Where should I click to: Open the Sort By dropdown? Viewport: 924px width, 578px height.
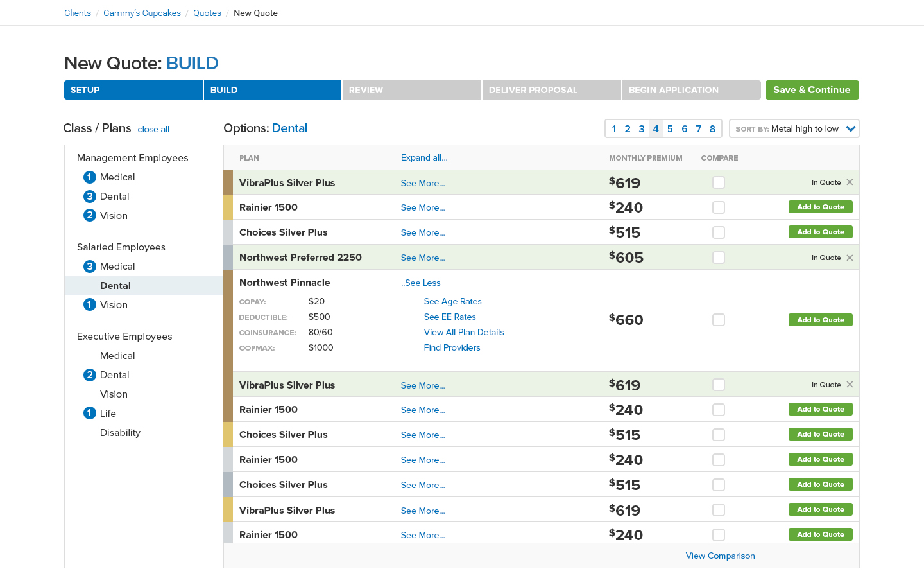(x=794, y=128)
